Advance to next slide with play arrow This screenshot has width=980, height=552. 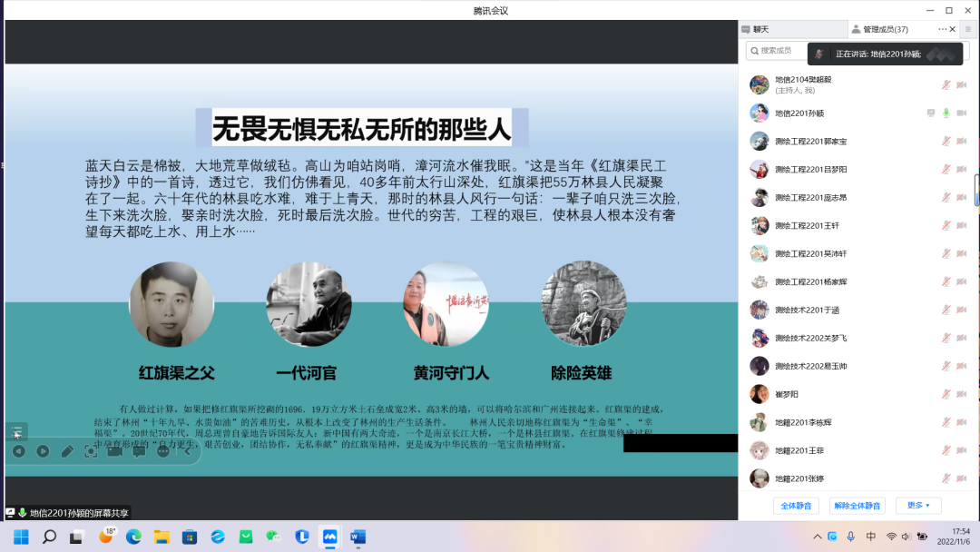pos(43,451)
